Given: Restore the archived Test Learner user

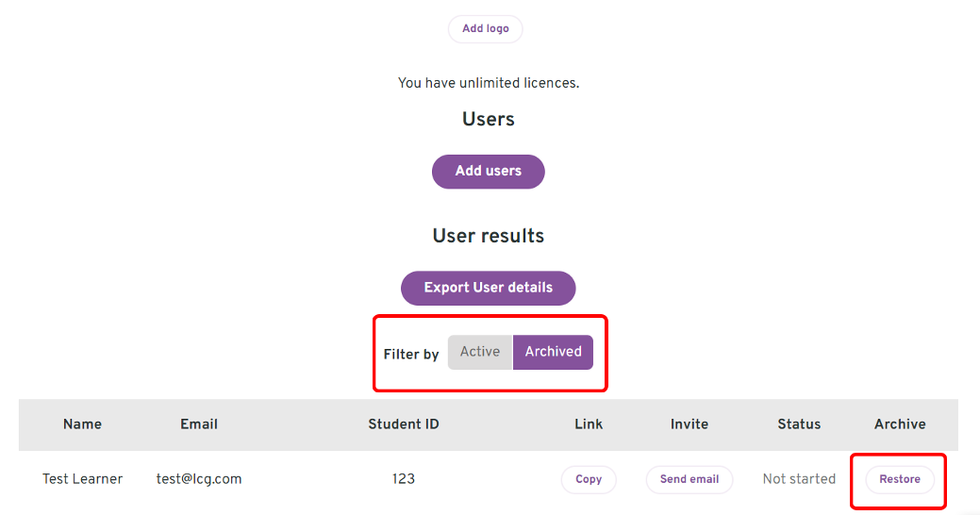Looking at the screenshot, I should (900, 479).
